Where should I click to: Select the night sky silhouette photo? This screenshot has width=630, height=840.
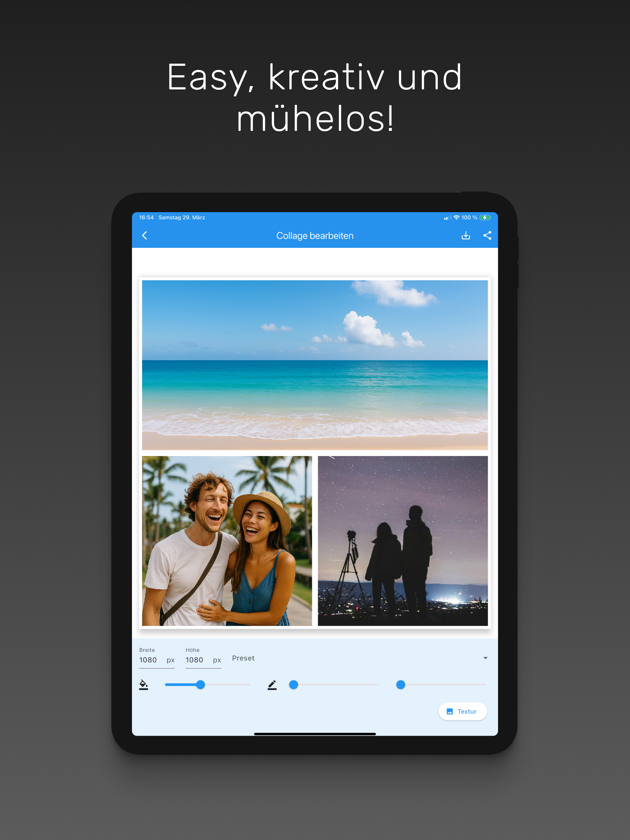tap(402, 541)
